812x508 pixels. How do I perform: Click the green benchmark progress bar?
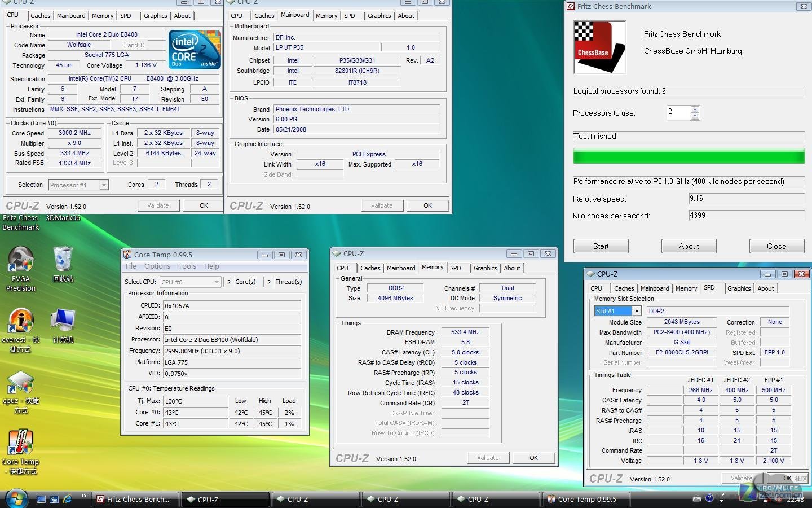pyautogui.click(x=689, y=156)
